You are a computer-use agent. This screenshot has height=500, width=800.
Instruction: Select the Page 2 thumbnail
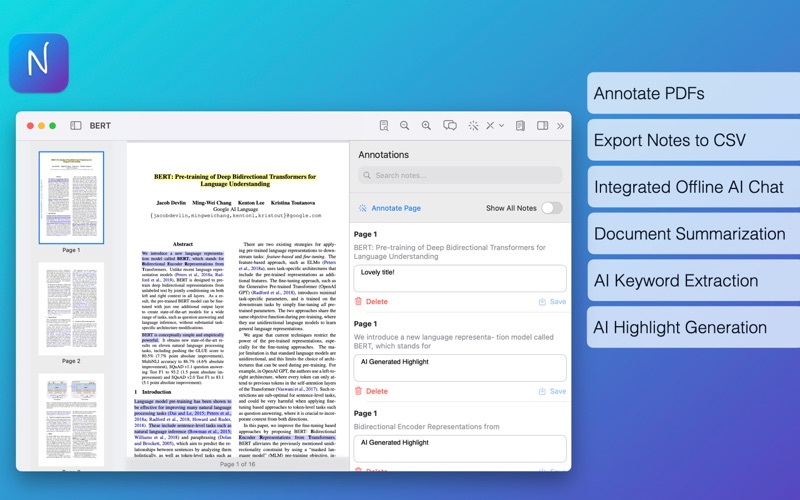[x=71, y=309]
